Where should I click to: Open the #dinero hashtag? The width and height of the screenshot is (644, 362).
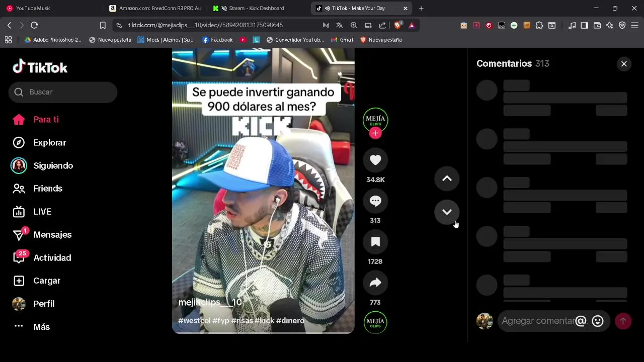point(290,321)
